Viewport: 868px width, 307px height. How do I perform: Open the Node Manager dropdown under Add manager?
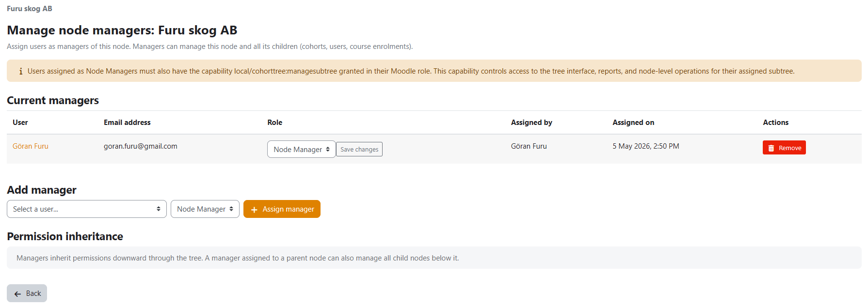tap(205, 209)
